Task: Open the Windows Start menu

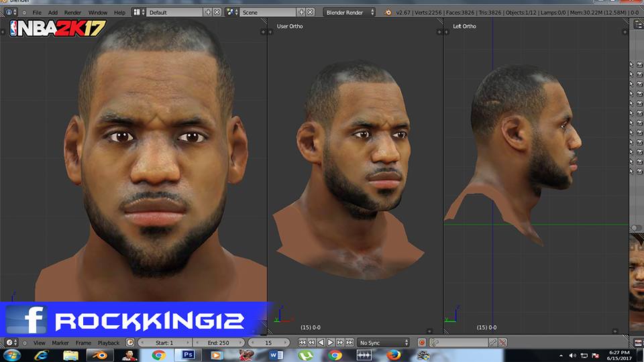Action: (x=11, y=355)
